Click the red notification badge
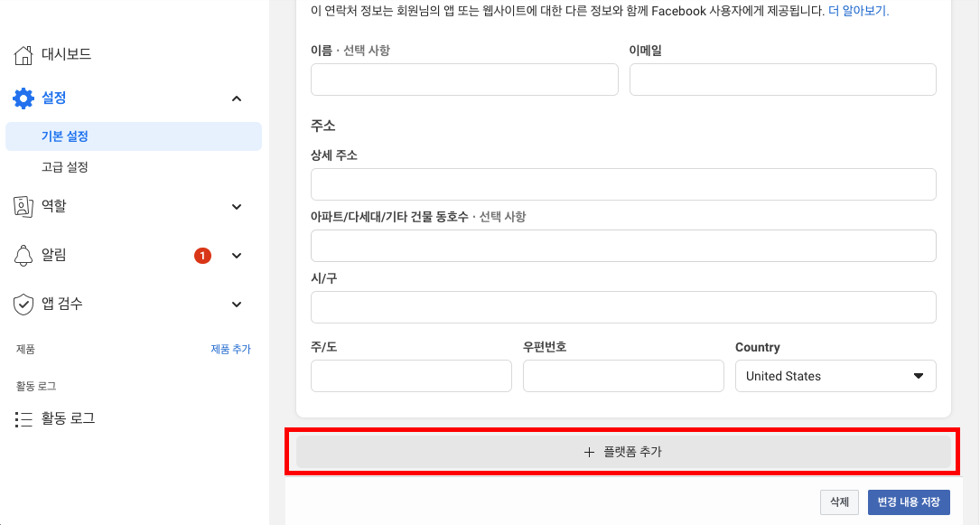 coord(202,256)
